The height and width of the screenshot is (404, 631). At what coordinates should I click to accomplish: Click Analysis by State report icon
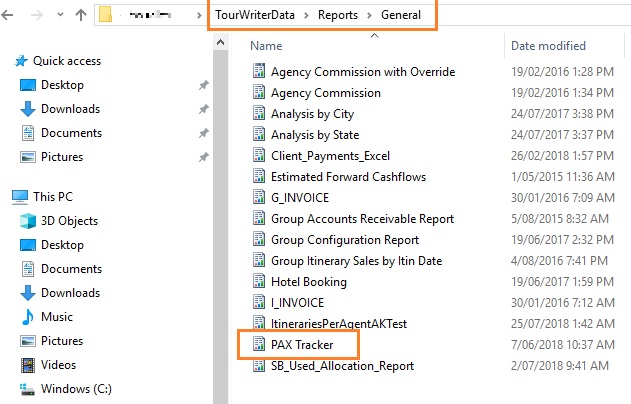[x=259, y=134]
